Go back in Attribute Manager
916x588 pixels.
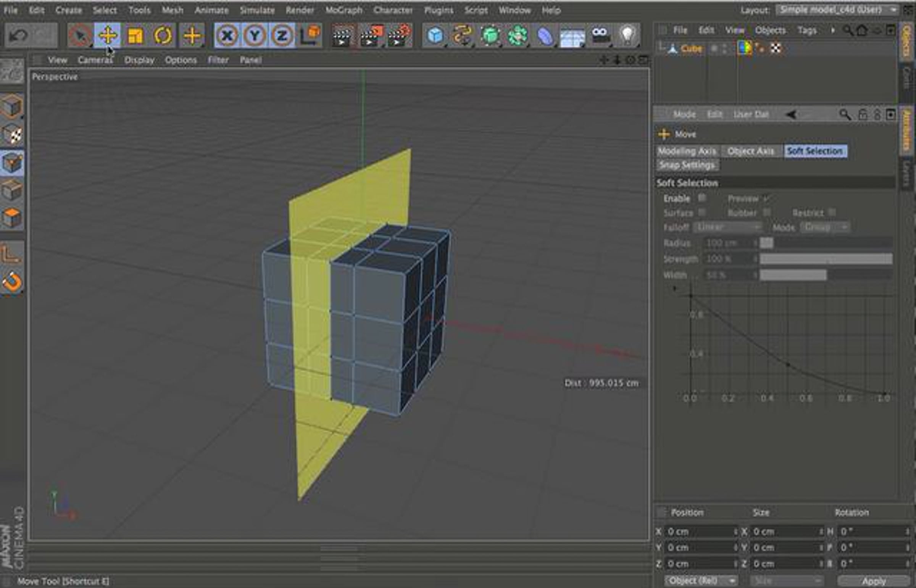tap(791, 114)
